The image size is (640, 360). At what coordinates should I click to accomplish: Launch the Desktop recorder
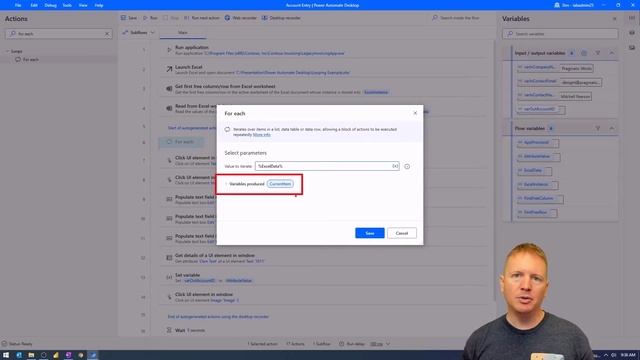click(281, 18)
